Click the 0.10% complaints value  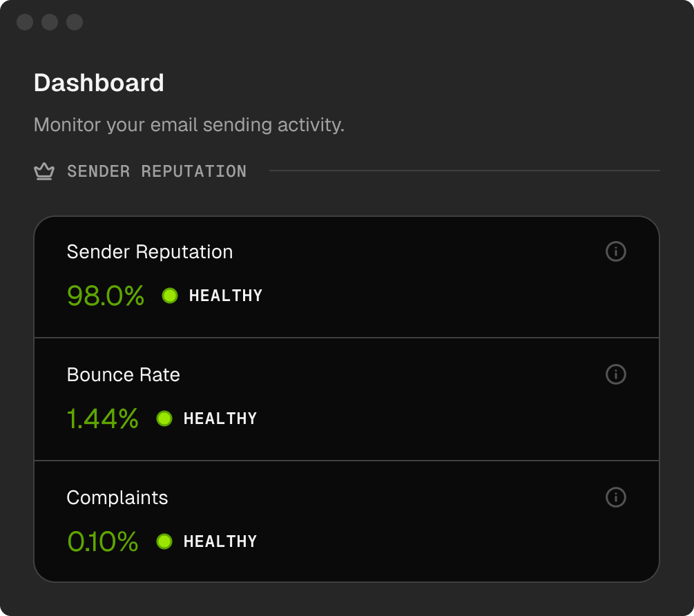[103, 541]
